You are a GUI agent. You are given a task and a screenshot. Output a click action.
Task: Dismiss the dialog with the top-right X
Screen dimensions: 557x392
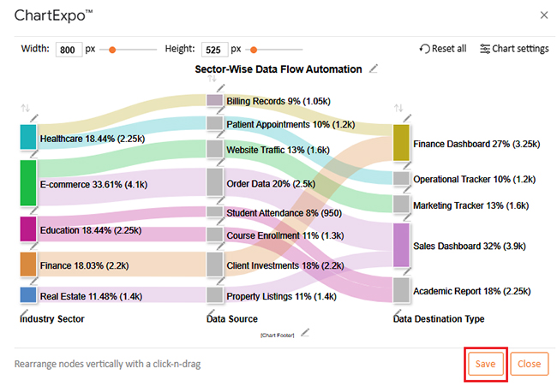click(544, 15)
